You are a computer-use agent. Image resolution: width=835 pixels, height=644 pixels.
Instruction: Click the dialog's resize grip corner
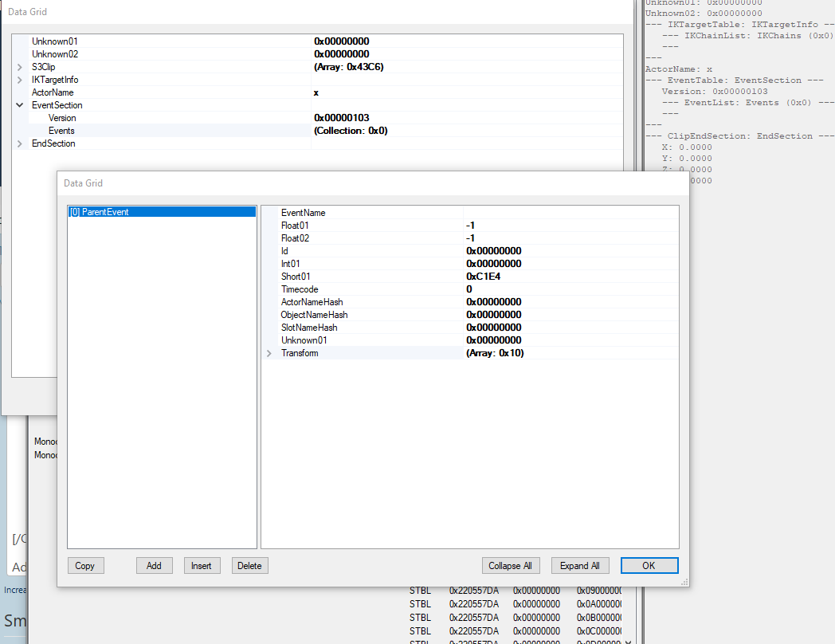pos(684,583)
